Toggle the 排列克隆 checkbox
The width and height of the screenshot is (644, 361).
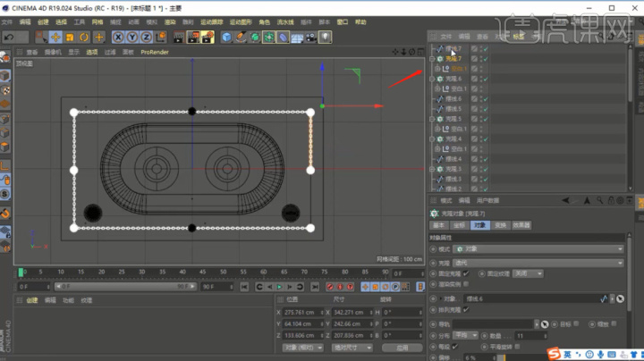467,308
